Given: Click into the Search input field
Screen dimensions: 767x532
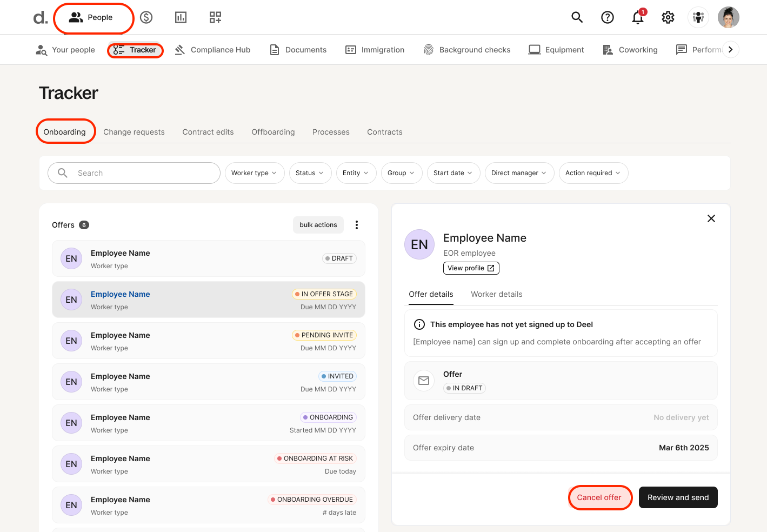Looking at the screenshot, I should 141,173.
